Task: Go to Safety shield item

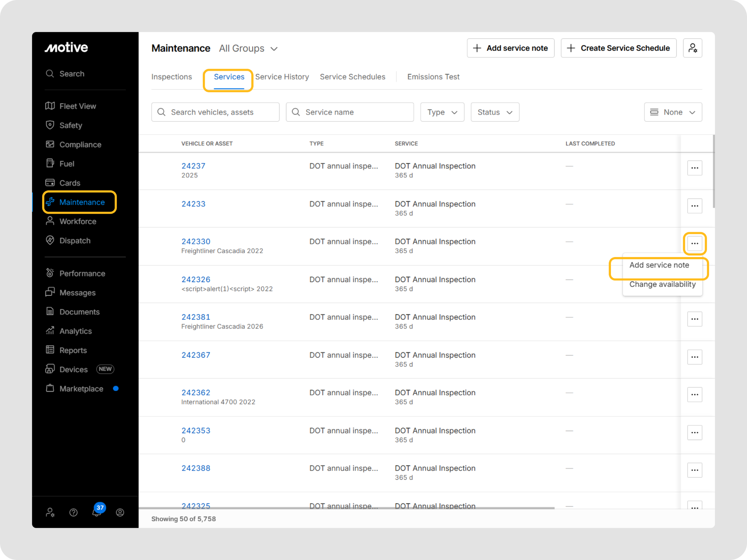Action: click(70, 125)
